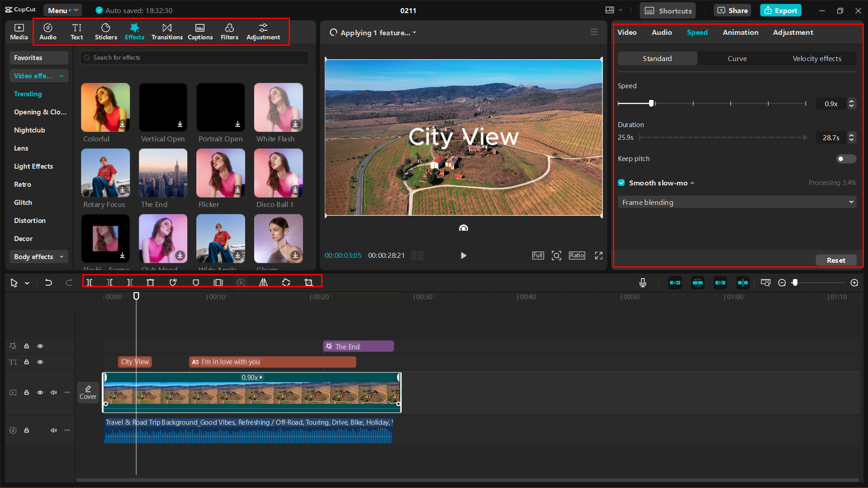This screenshot has height=488, width=868.
Task: Click the add marker shield icon
Action: 196,282
